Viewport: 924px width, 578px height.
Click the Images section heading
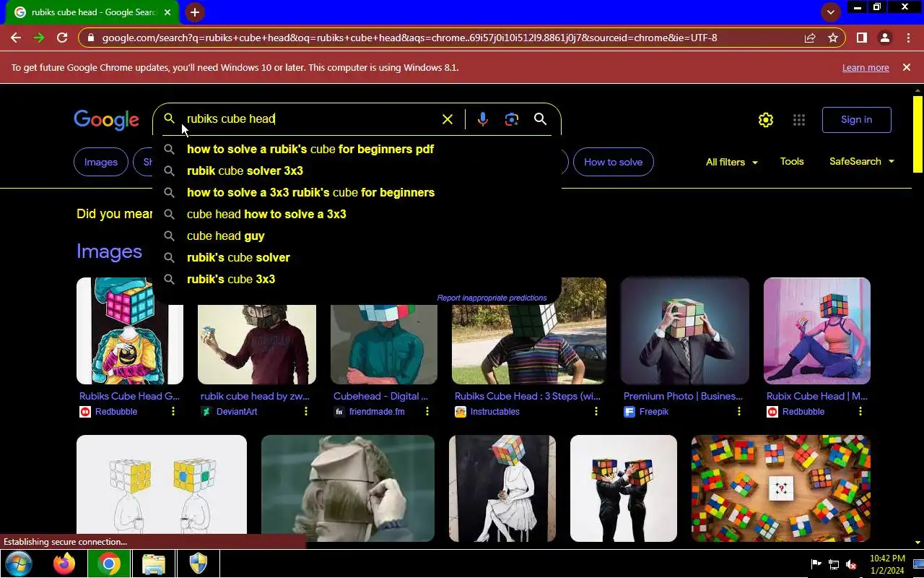109,251
